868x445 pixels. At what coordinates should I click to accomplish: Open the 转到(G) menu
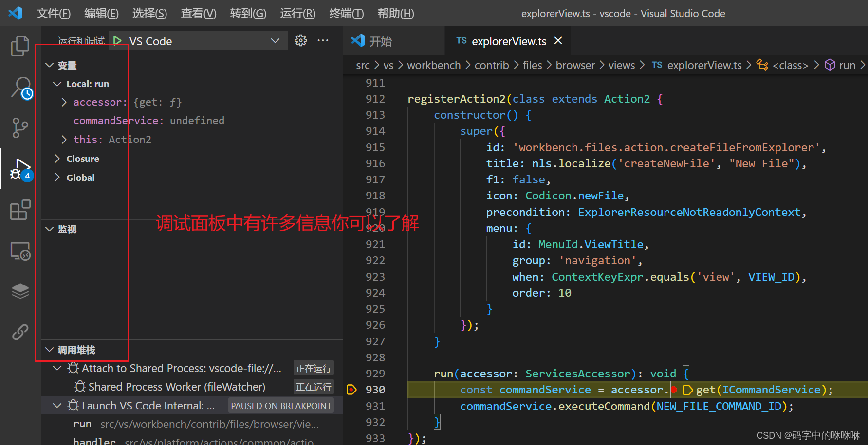pos(248,13)
